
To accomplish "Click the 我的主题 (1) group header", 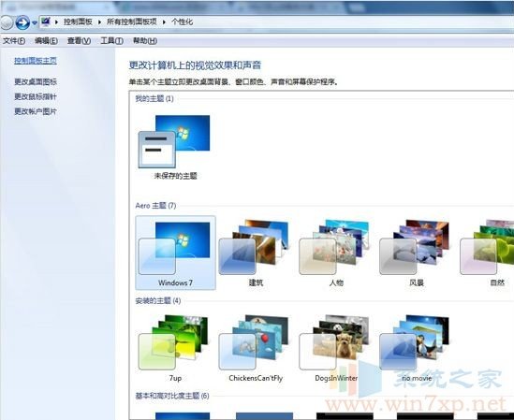I will point(154,98).
